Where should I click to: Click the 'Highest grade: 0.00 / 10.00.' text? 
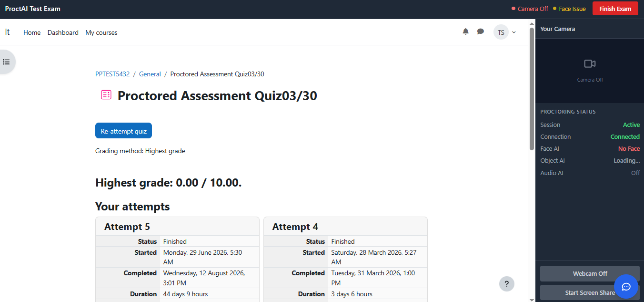coord(169,182)
